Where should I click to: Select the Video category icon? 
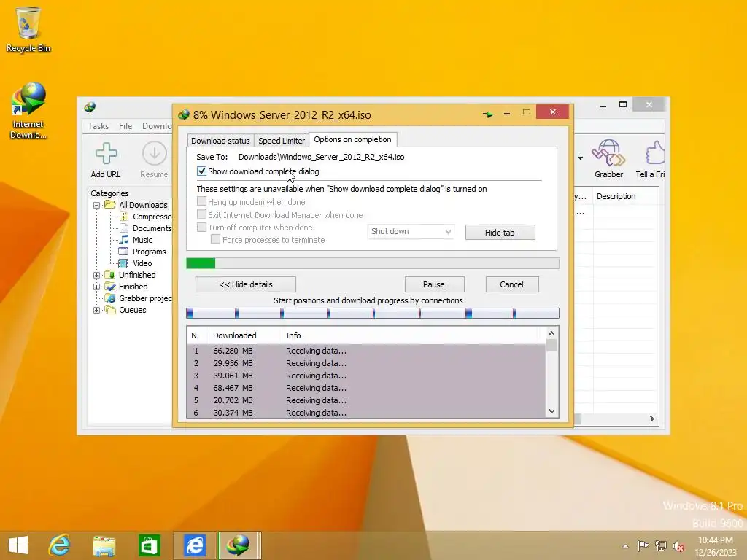point(123,262)
